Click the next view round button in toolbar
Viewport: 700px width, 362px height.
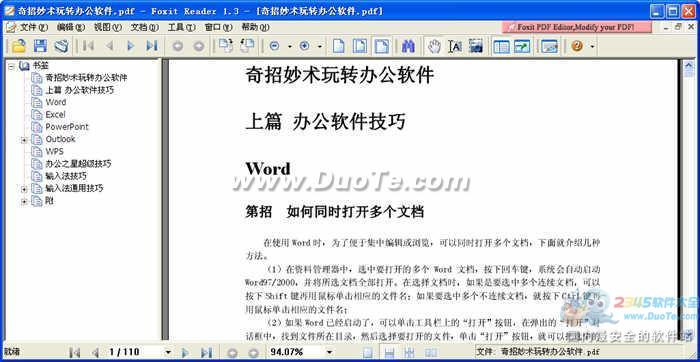(199, 46)
